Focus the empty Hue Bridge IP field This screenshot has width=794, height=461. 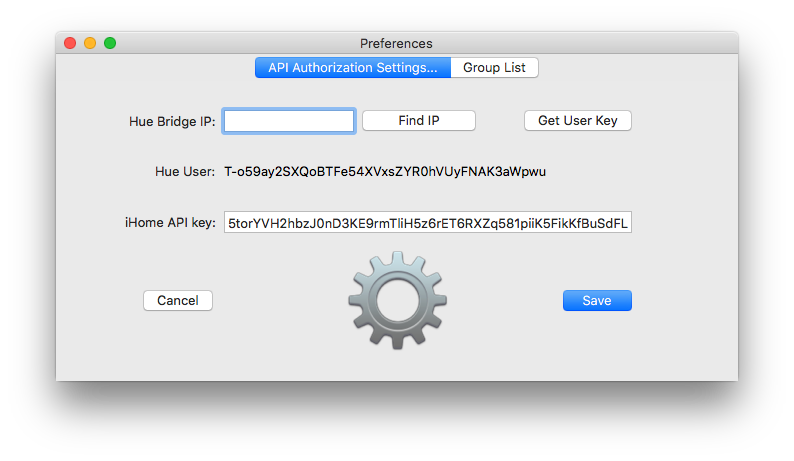click(289, 121)
